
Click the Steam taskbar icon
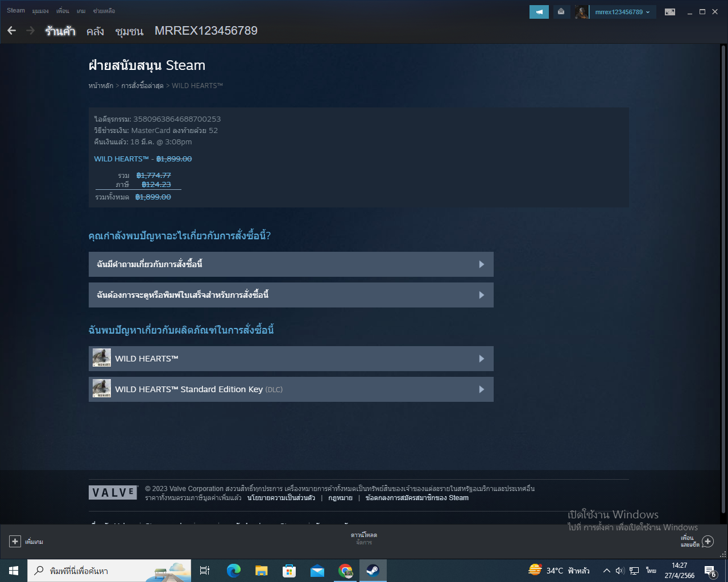(x=373, y=571)
